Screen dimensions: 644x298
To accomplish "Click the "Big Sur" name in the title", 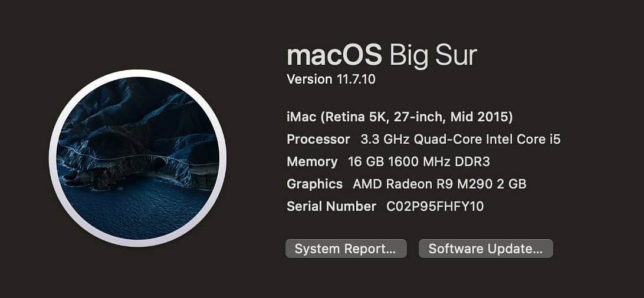I will pos(433,55).
